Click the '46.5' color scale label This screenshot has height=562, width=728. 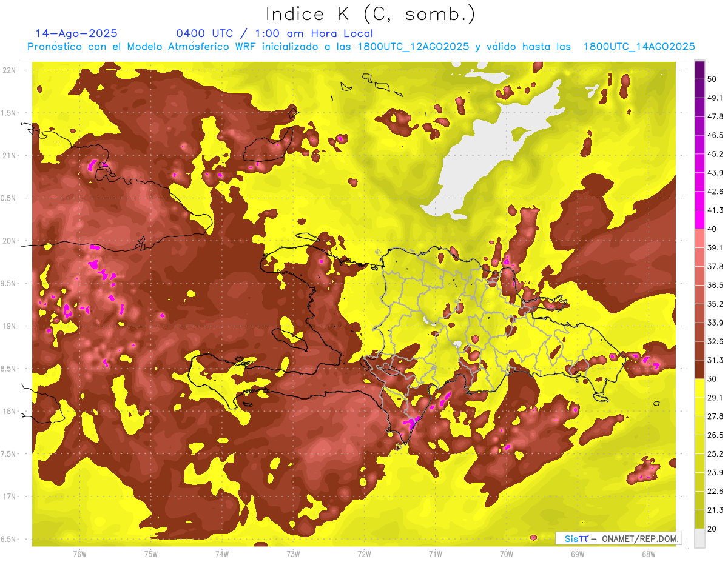pyautogui.click(x=715, y=135)
